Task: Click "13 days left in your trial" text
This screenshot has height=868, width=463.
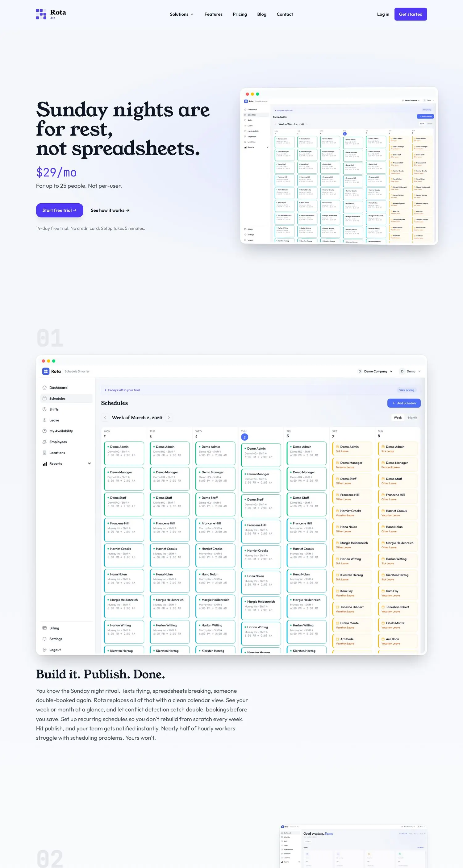Action: [124, 390]
